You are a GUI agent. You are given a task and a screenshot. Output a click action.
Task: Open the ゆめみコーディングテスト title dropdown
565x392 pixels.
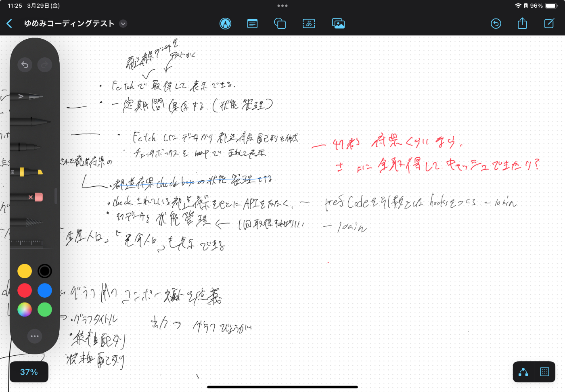(123, 24)
